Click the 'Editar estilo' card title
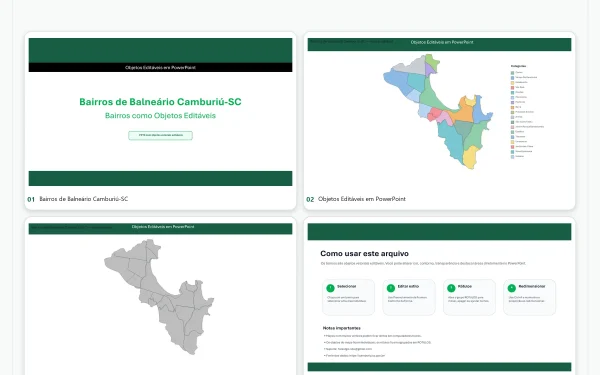Image resolution: width=600 pixels, height=375 pixels. coord(408,286)
